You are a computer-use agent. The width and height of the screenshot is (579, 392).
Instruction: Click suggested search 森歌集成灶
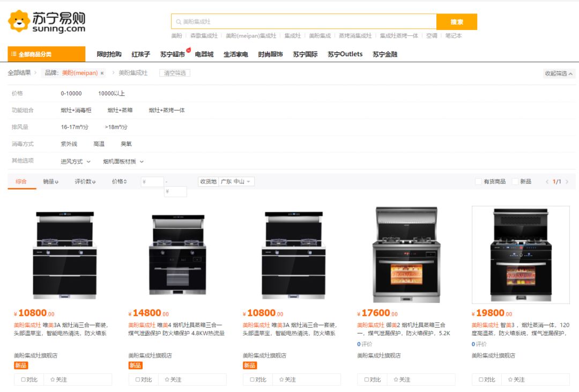point(204,36)
